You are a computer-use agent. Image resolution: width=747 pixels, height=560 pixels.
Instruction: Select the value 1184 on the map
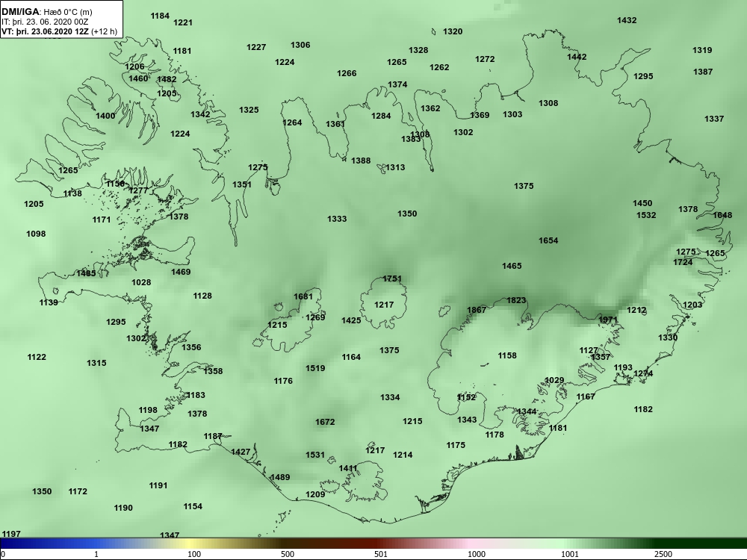[160, 16]
